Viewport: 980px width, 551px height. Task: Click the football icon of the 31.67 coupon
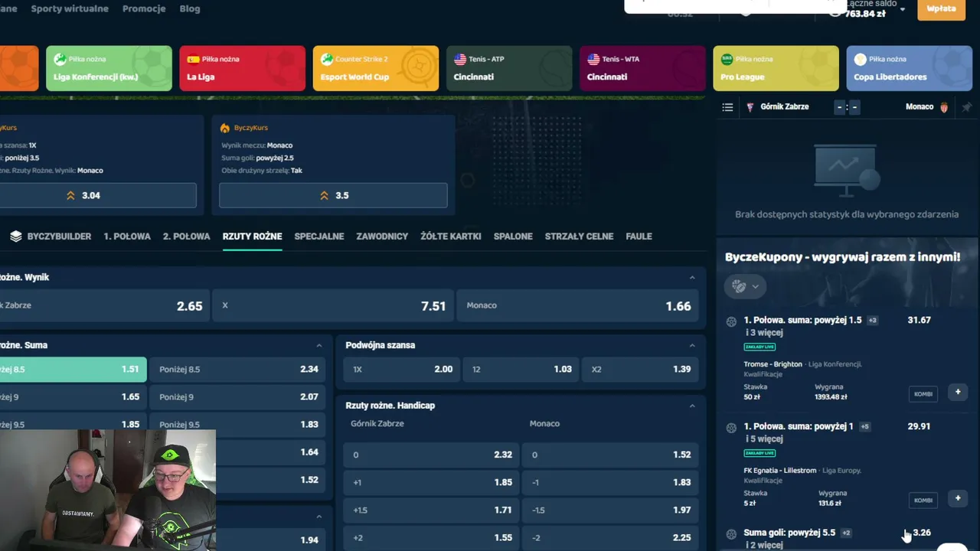tap(731, 321)
